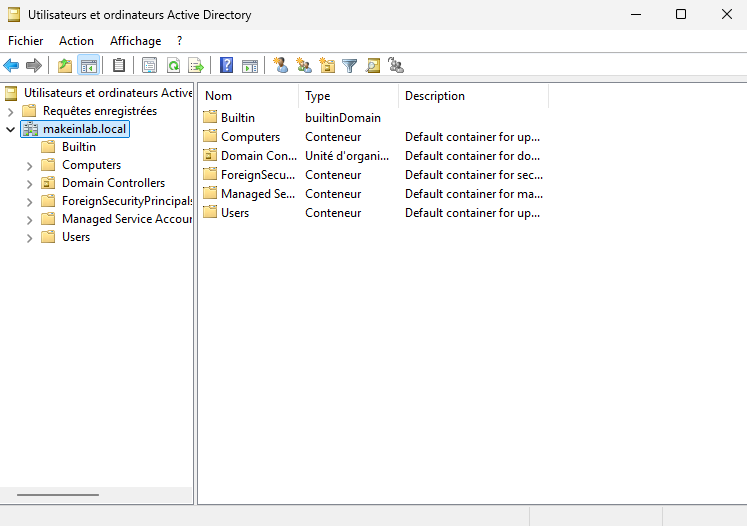Create a new group with toolbar icon
Screen dimensions: 747x526
tap(304, 66)
